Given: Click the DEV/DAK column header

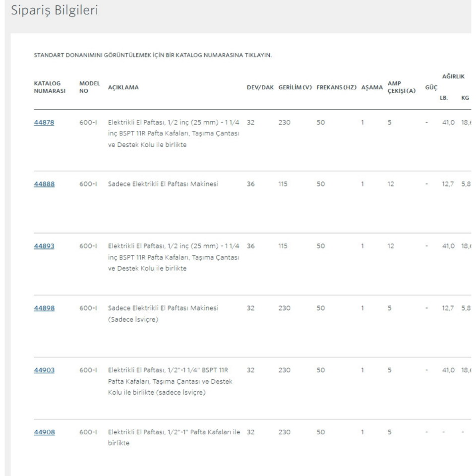Looking at the screenshot, I should click(261, 88).
